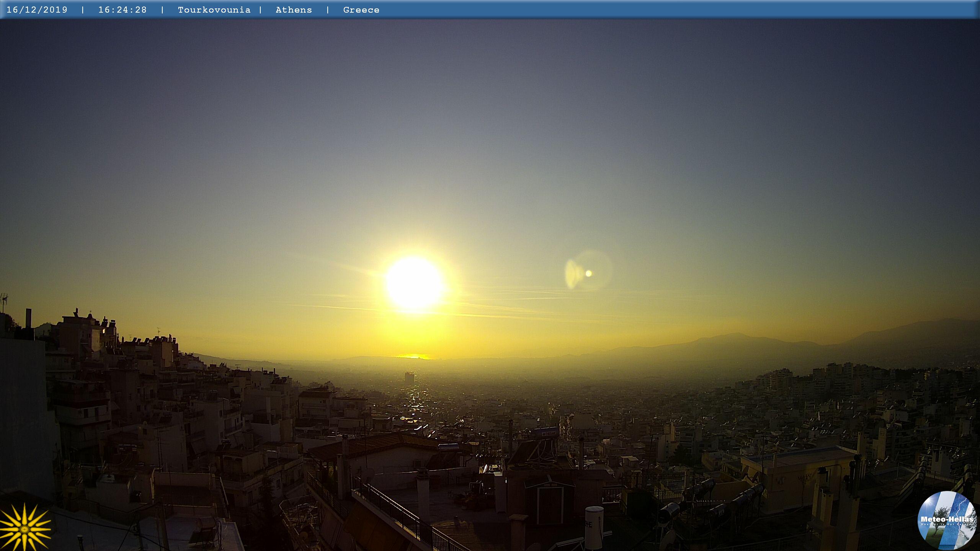Select the Athens label in header
The image size is (980, 551).
point(294,10)
